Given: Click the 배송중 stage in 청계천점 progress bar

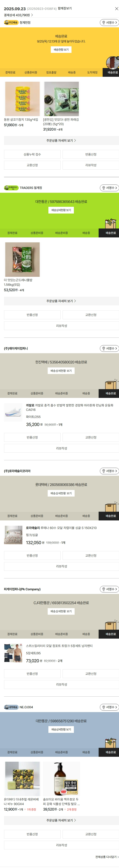Looking at the screenshot, I should [x=72, y=72].
